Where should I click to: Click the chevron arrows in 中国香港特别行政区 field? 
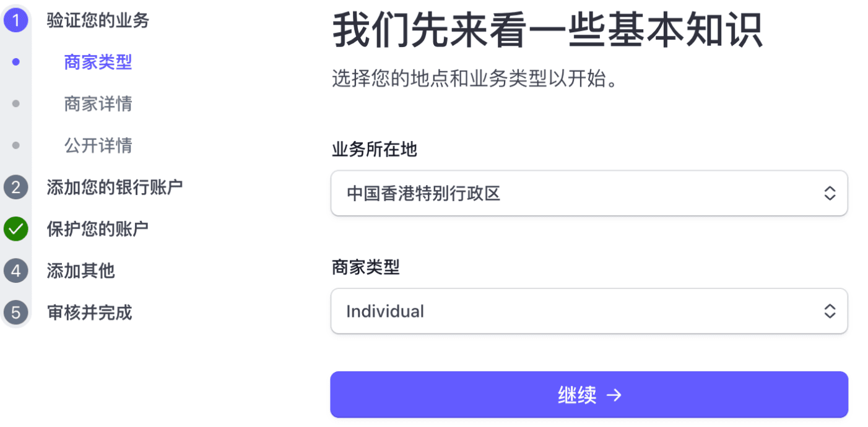click(830, 194)
